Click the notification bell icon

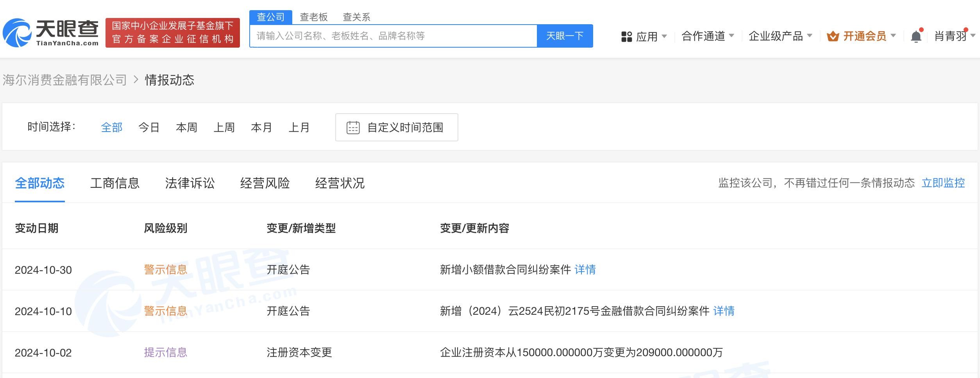click(x=916, y=37)
